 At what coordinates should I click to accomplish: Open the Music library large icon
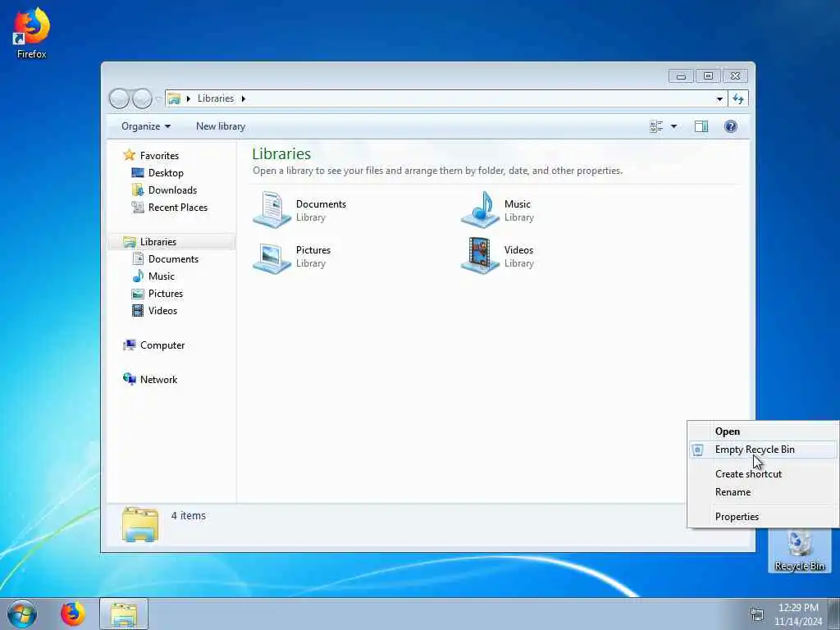(x=481, y=210)
